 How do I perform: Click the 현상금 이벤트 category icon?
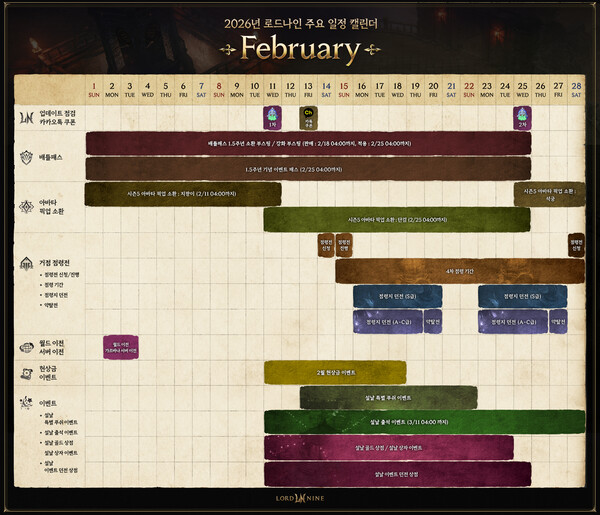pos(24,372)
